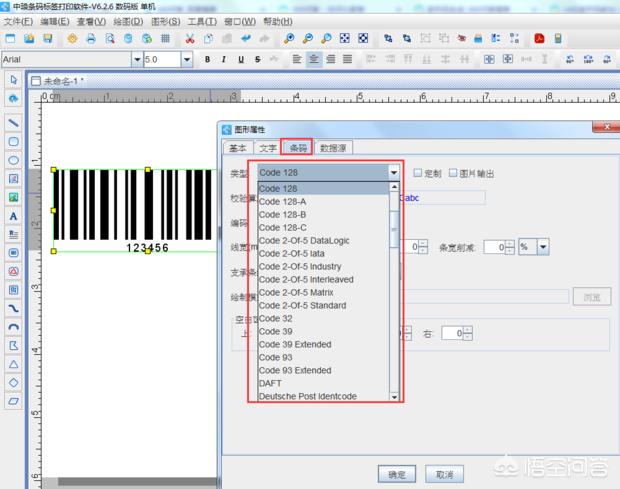Select the triangle shape tool
The image size is (620, 489).
pos(13,364)
